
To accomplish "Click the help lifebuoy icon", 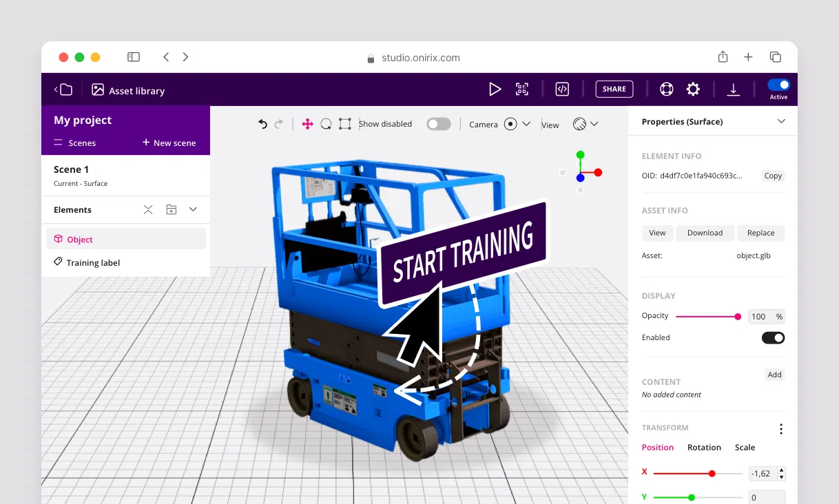I will [x=666, y=89].
